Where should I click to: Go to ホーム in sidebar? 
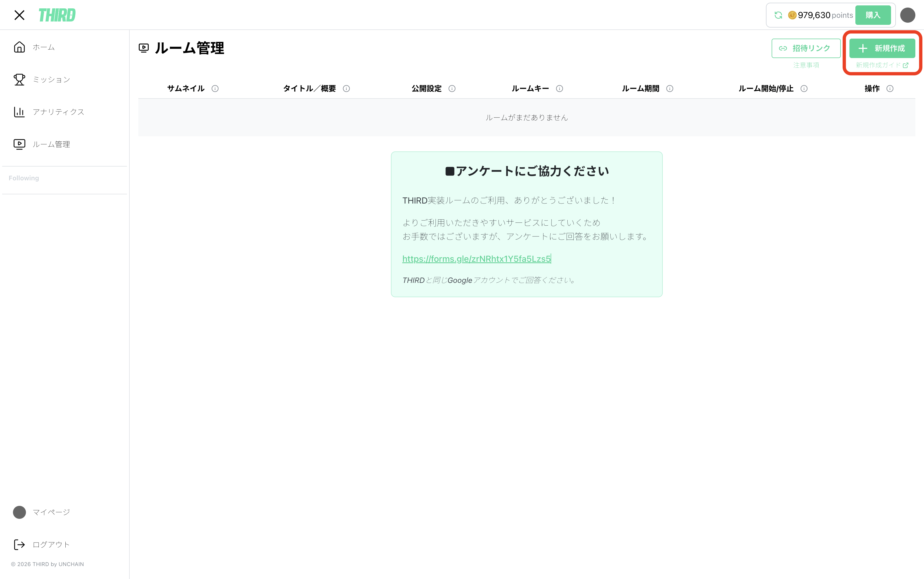click(43, 47)
